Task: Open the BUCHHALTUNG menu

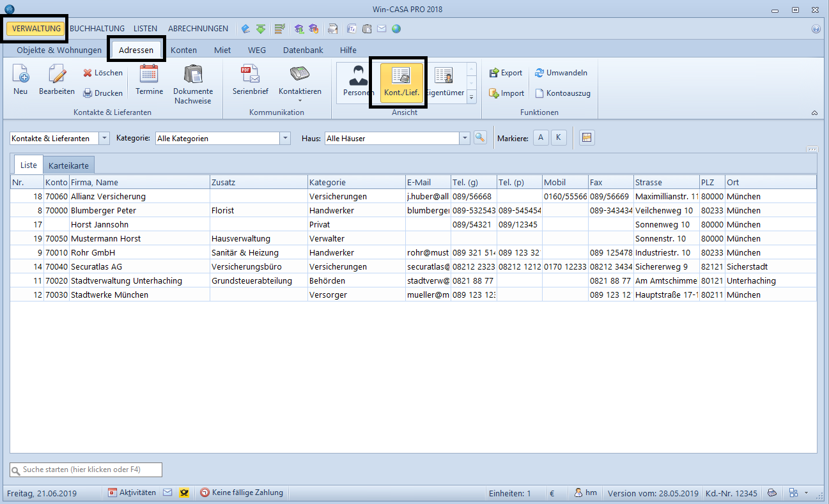Action: 97,29
